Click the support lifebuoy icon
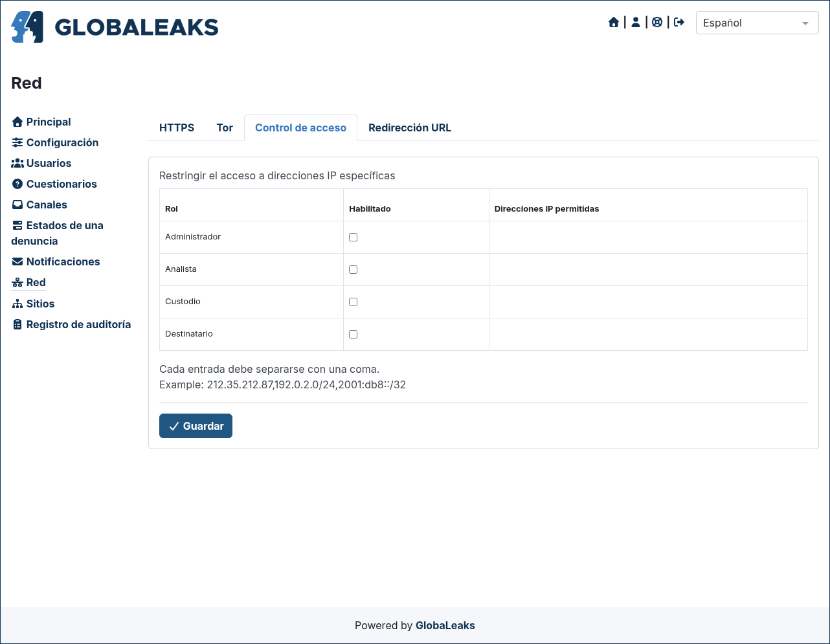This screenshot has width=830, height=644. (657, 23)
